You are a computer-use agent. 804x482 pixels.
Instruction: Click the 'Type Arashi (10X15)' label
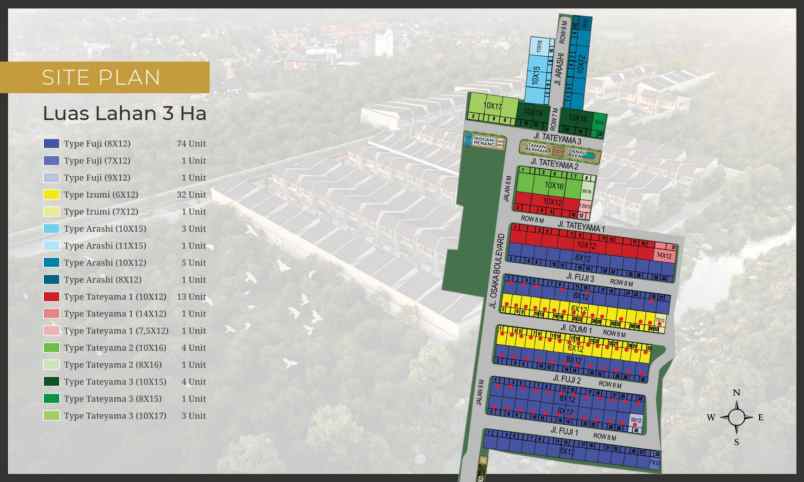105,228
